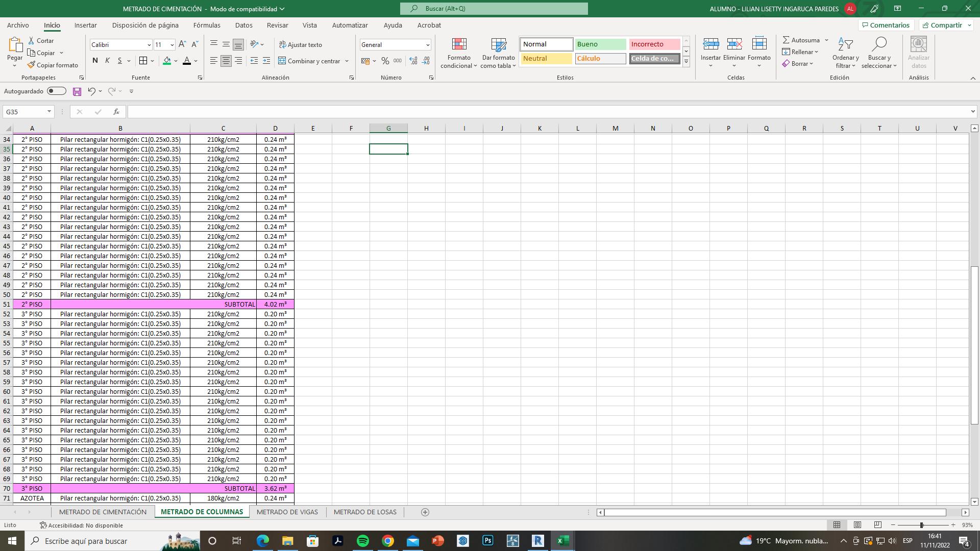Open the Fórmulas ribbon tab

[x=207, y=25]
